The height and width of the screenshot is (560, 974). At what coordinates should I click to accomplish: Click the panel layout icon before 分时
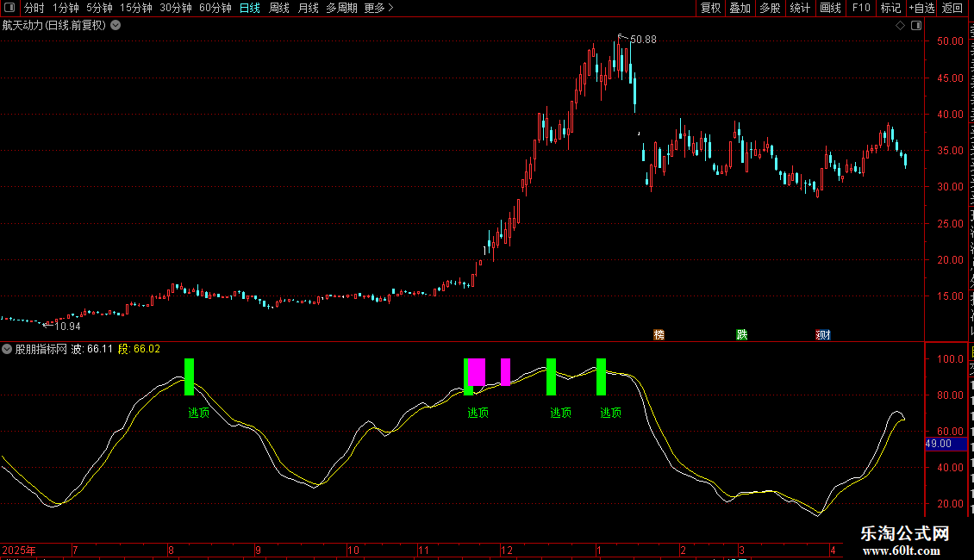pos(9,8)
